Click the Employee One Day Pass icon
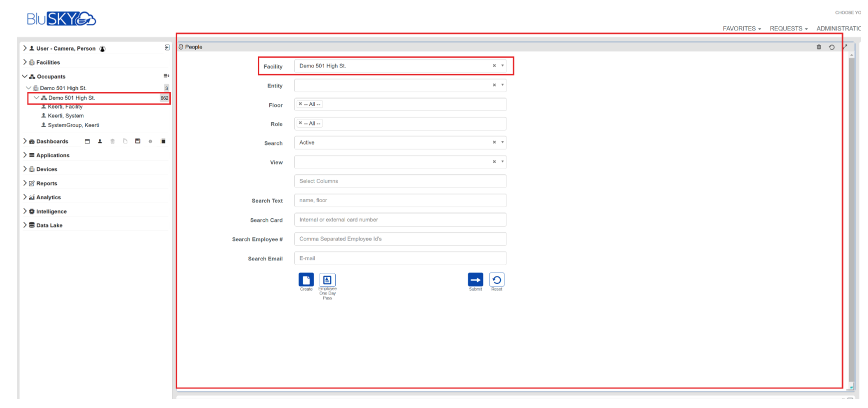This screenshot has height=408, width=868. click(327, 280)
